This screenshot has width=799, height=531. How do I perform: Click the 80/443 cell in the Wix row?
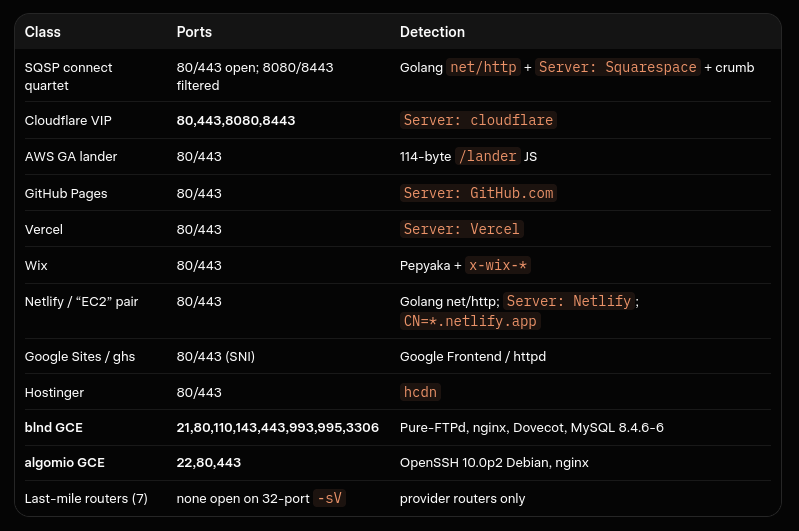point(199,266)
